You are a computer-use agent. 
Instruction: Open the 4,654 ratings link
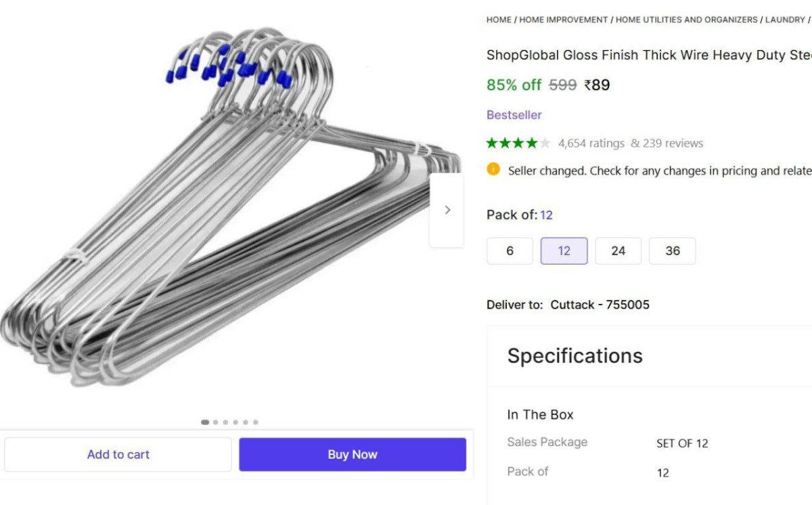(591, 144)
